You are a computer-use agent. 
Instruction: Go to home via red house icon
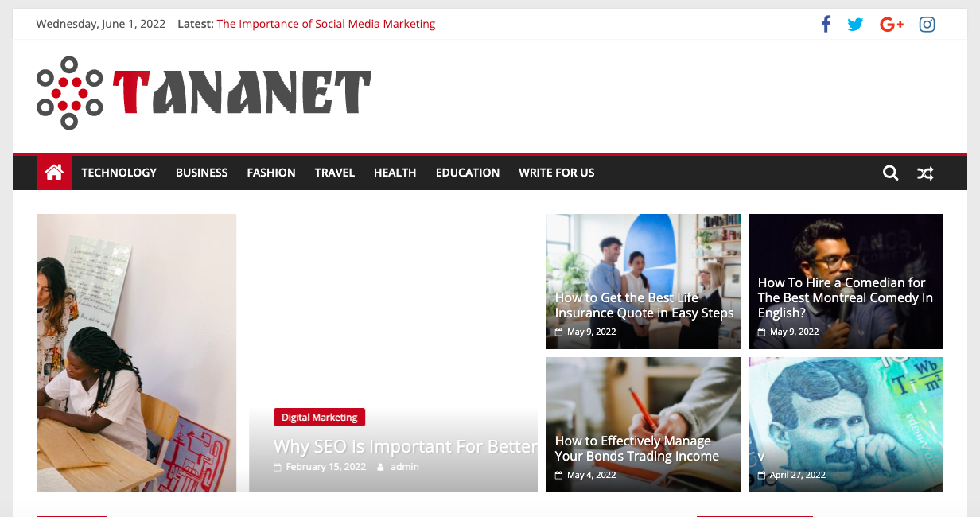click(54, 173)
